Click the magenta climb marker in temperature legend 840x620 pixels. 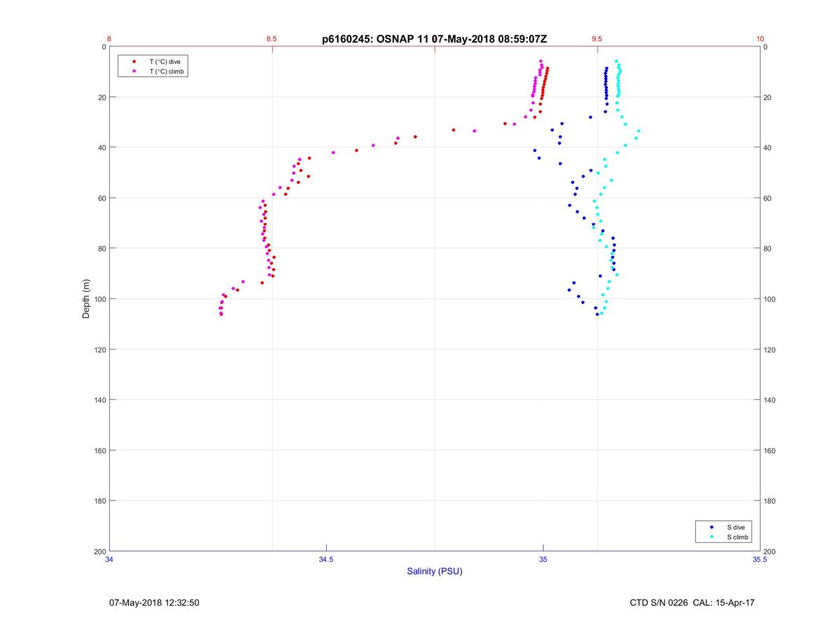pos(134,71)
